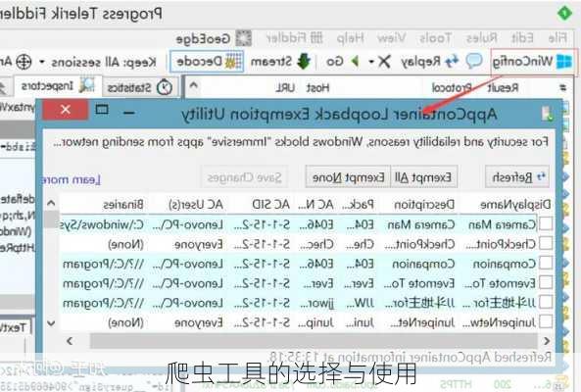Screen dimensions: 581x392
Task: Check the Companion app checkbox
Action: pyautogui.click(x=546, y=264)
